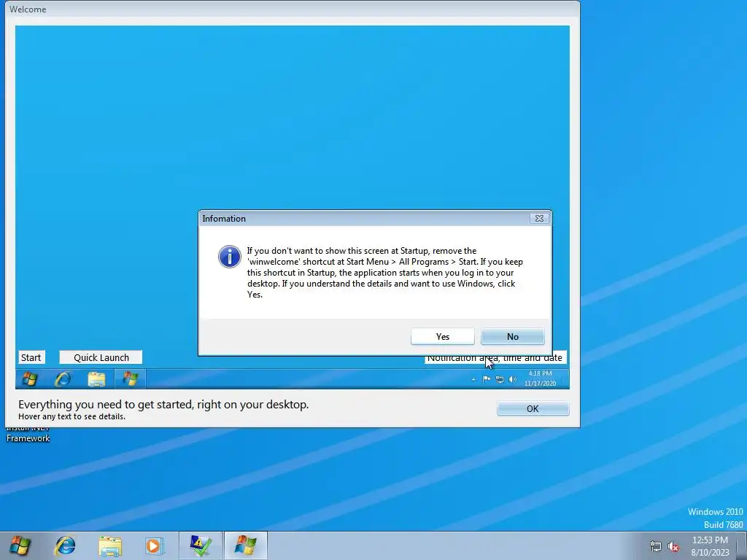The image size is (747, 560).
Task: Open the Windows Start menu
Action: (20, 545)
